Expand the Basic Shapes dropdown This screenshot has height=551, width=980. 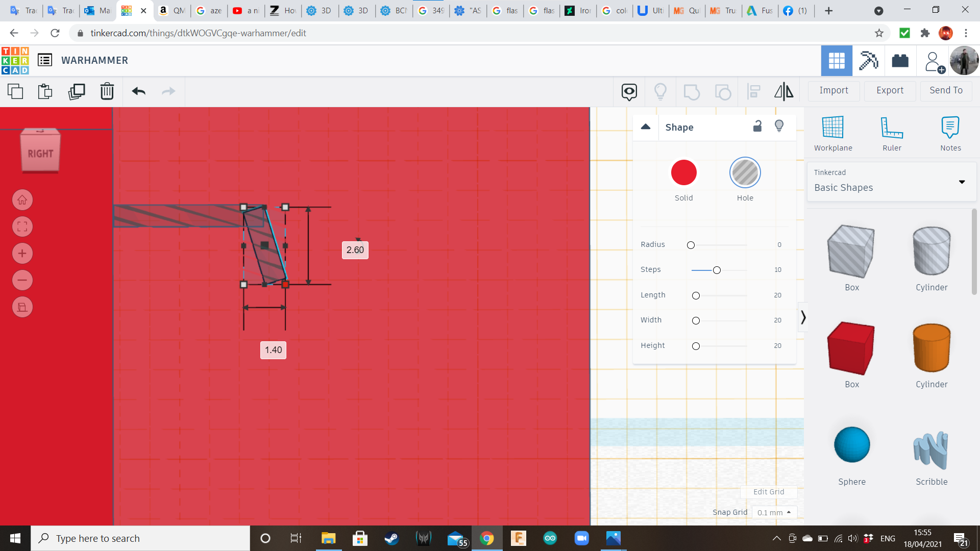click(x=962, y=182)
